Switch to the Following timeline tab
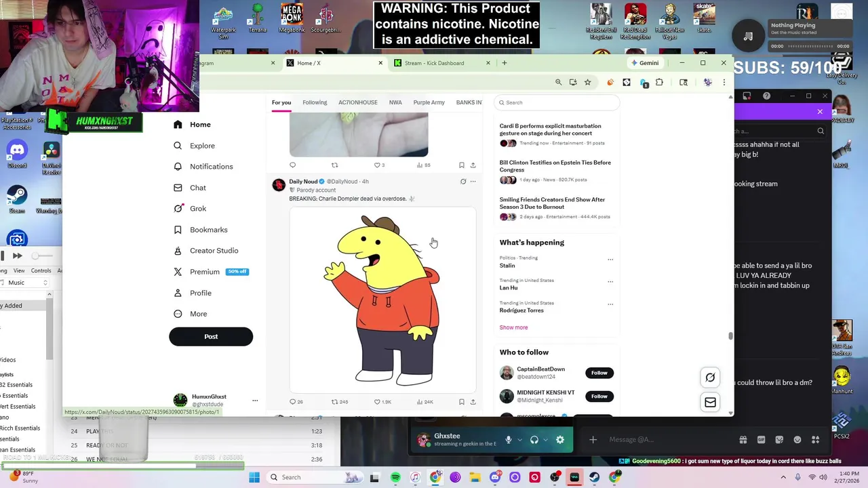Viewport: 868px width, 488px height. coord(315,102)
